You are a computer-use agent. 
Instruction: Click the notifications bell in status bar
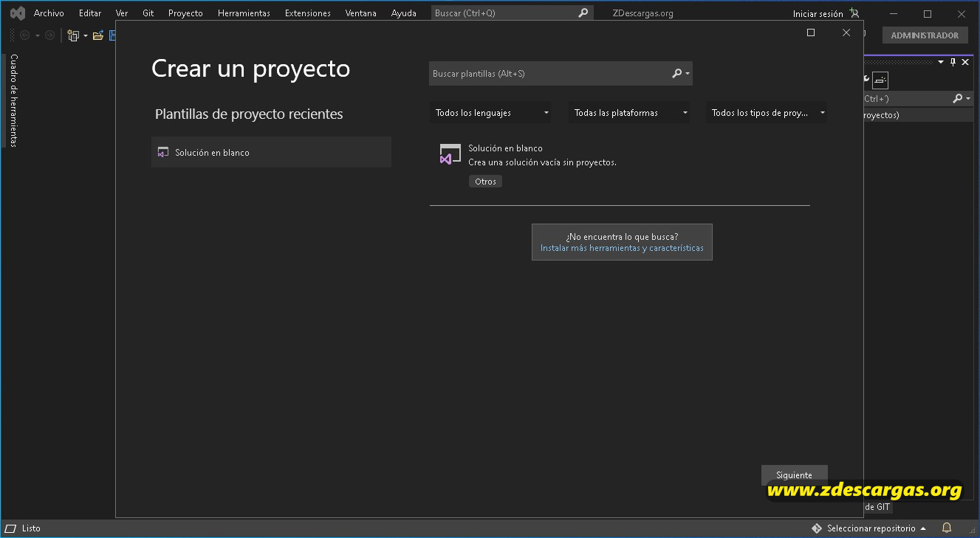[x=947, y=528]
